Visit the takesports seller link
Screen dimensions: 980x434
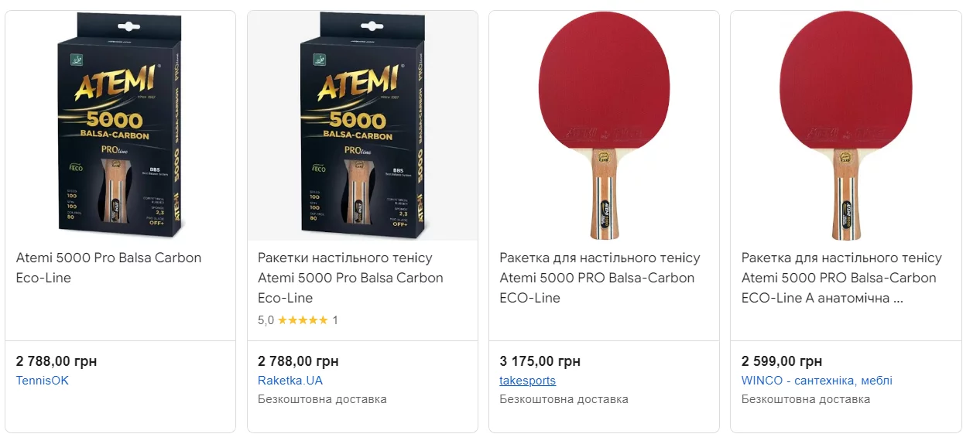pyautogui.click(x=528, y=381)
